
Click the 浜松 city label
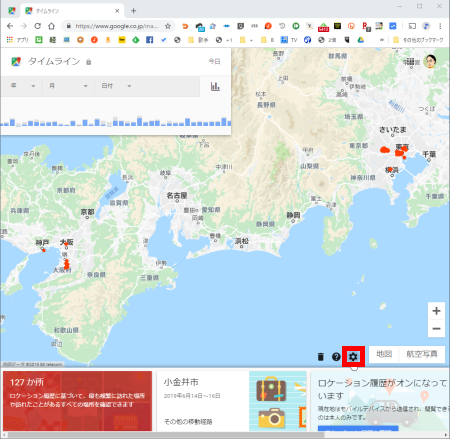tap(242, 241)
